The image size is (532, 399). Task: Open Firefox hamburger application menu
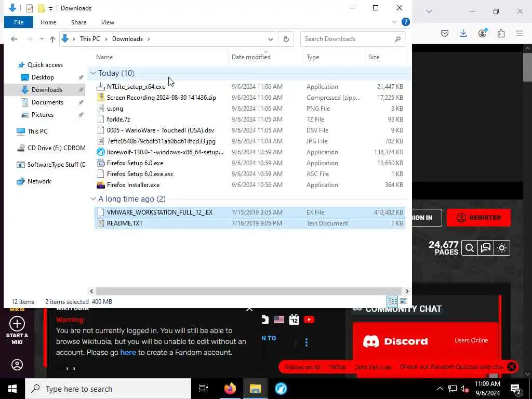pyautogui.click(x=520, y=33)
